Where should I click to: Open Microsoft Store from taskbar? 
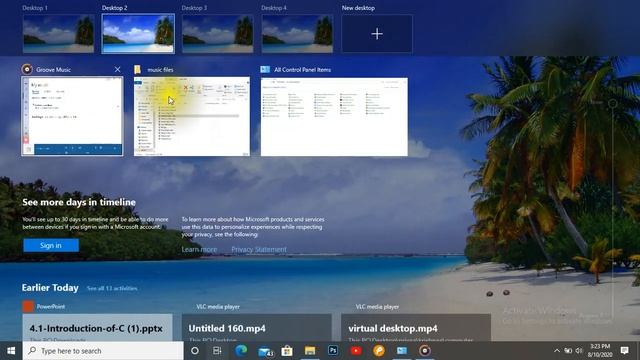coord(287,351)
